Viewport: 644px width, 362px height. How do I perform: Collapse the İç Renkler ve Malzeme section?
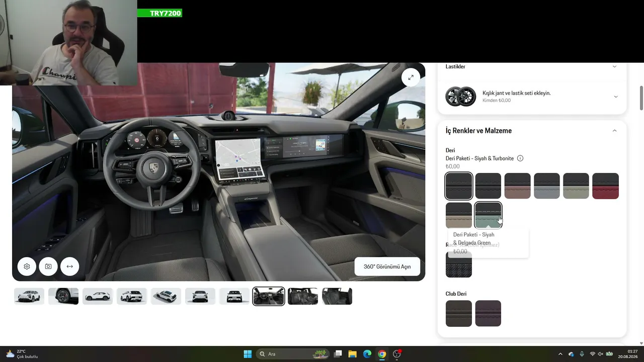click(614, 131)
